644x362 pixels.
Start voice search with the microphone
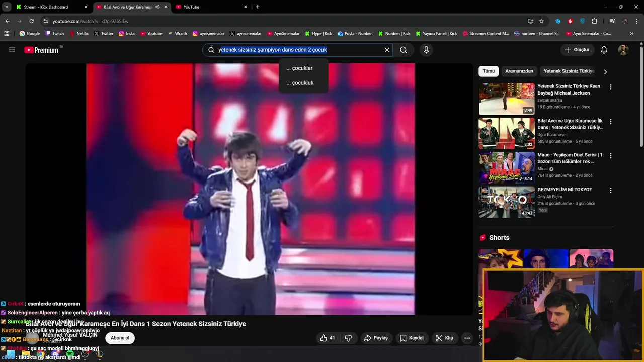tap(426, 50)
